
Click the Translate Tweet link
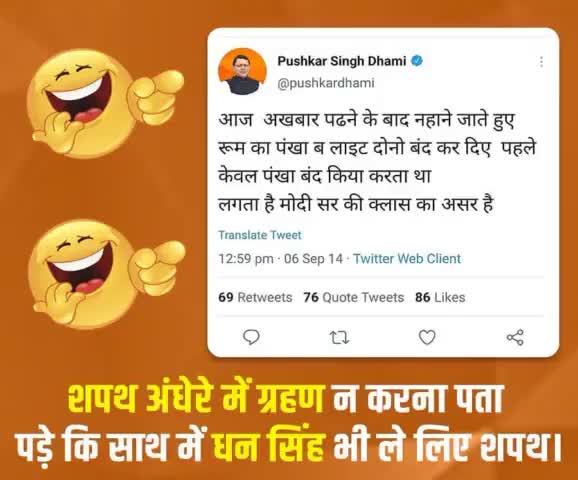coord(260,235)
